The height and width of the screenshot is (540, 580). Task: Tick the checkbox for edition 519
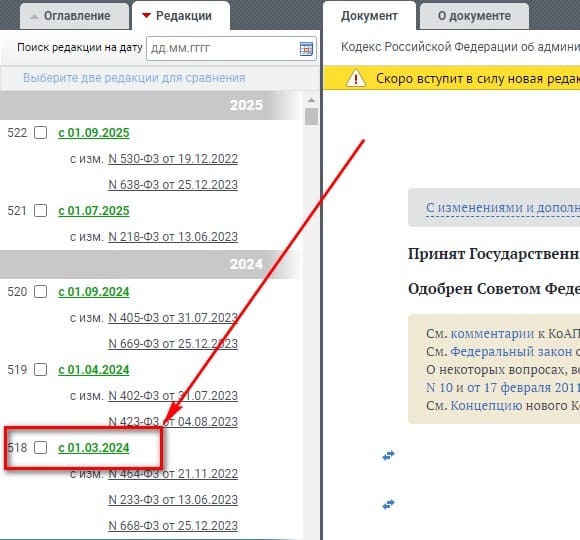[x=40, y=369]
